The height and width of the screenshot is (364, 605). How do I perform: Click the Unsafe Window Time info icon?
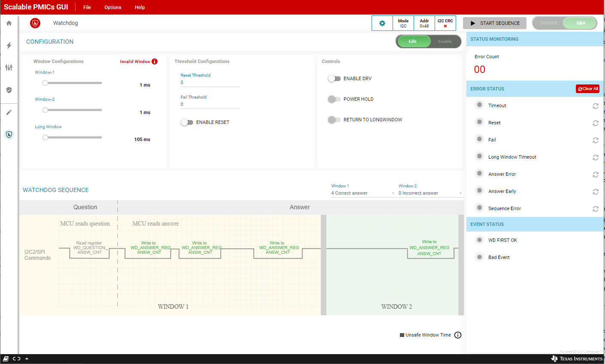[458, 335]
